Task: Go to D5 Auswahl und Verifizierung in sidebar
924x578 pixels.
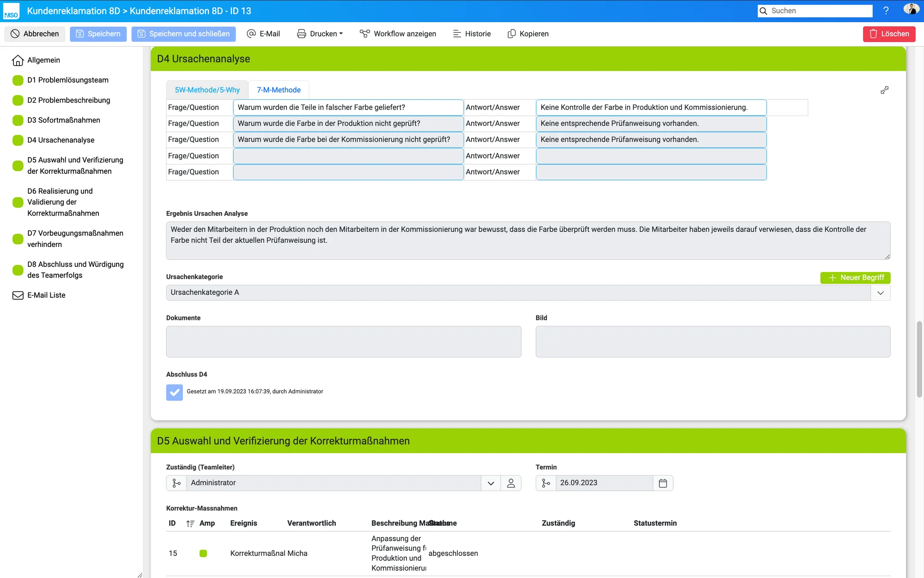Action: coord(75,166)
